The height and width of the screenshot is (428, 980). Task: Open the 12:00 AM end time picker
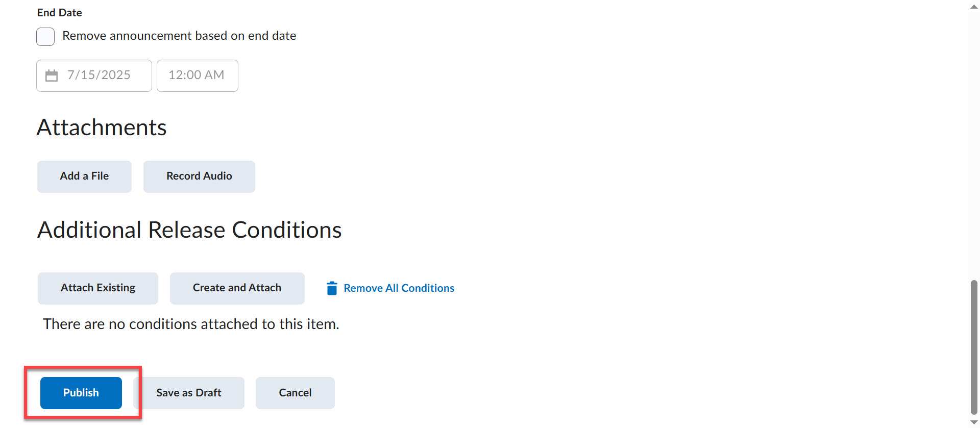point(197,75)
